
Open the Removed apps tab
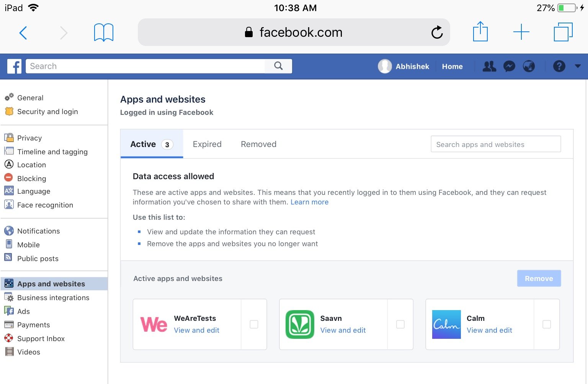coord(258,144)
